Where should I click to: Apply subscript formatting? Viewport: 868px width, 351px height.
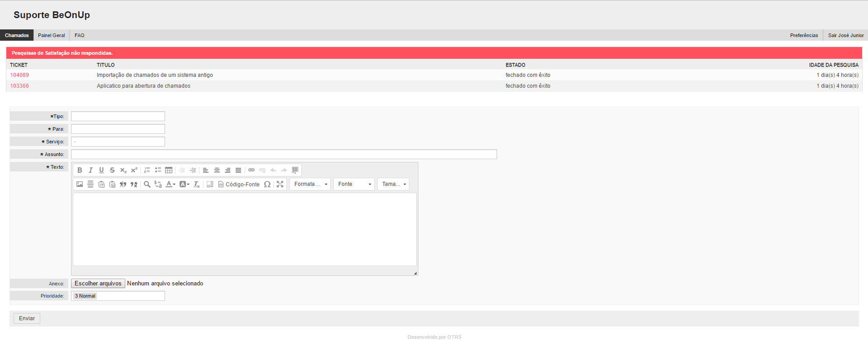[123, 170]
